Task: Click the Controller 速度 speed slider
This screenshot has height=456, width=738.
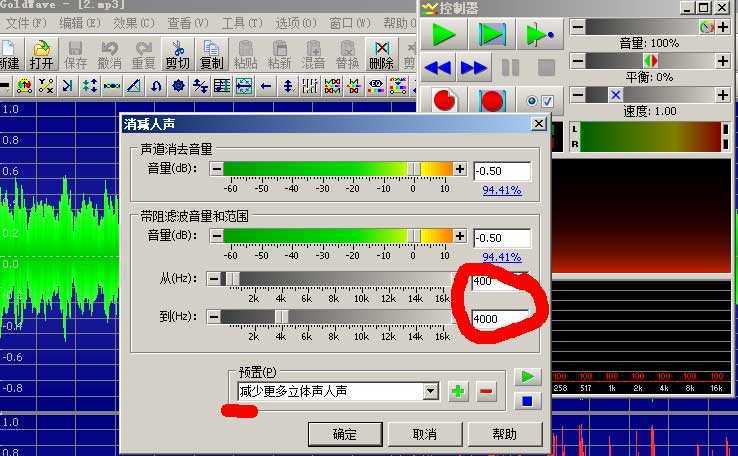Action: pos(650,95)
